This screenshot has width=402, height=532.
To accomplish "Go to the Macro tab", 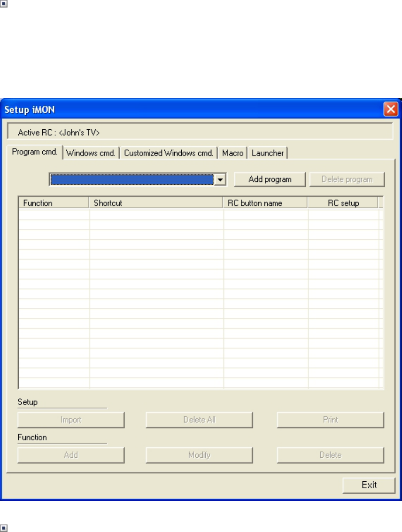I will (232, 153).
